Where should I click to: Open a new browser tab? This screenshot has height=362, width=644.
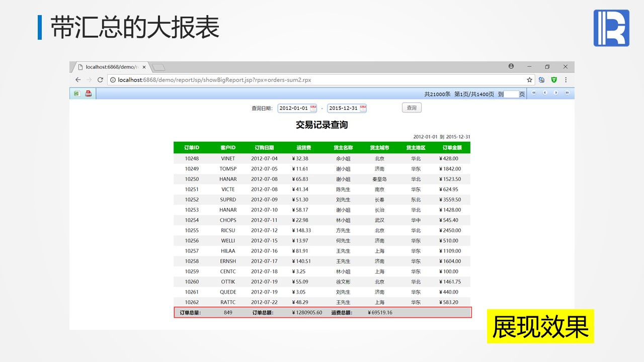[158, 67]
